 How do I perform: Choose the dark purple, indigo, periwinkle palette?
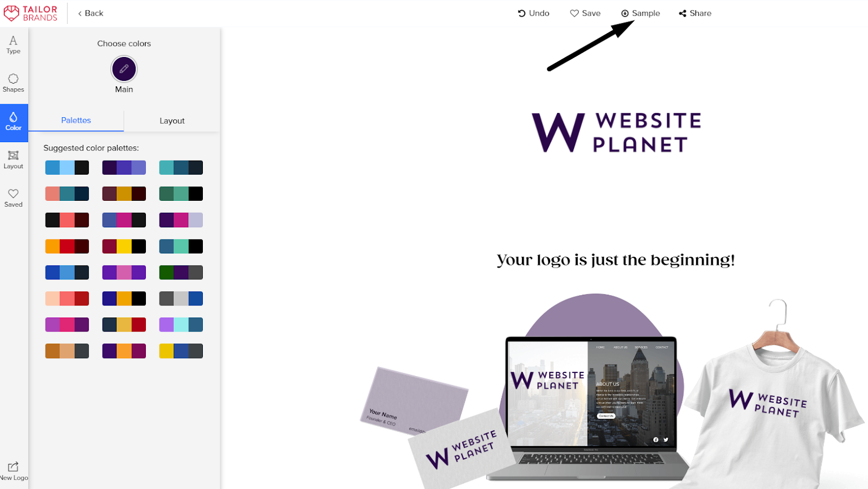tap(124, 168)
